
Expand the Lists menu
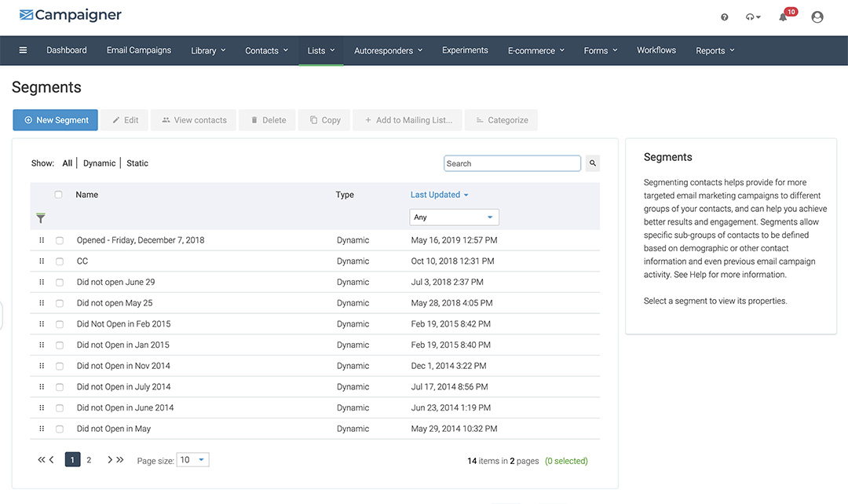click(x=321, y=50)
